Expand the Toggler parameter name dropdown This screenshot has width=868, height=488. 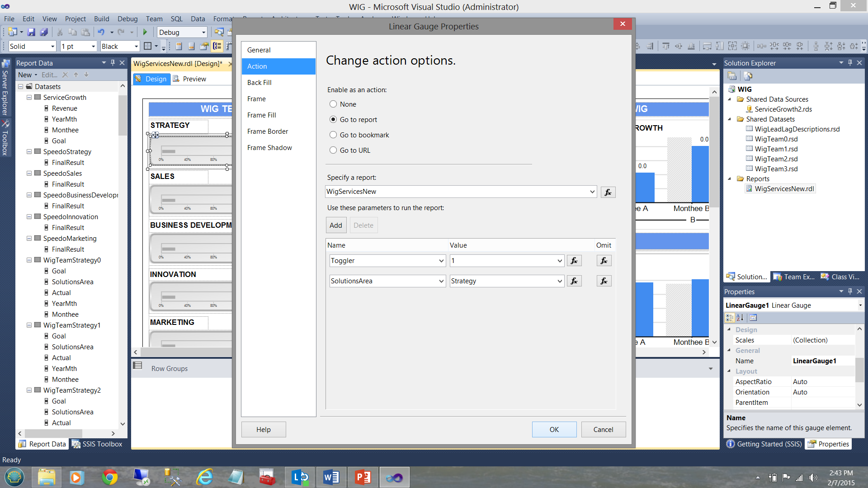click(441, 261)
